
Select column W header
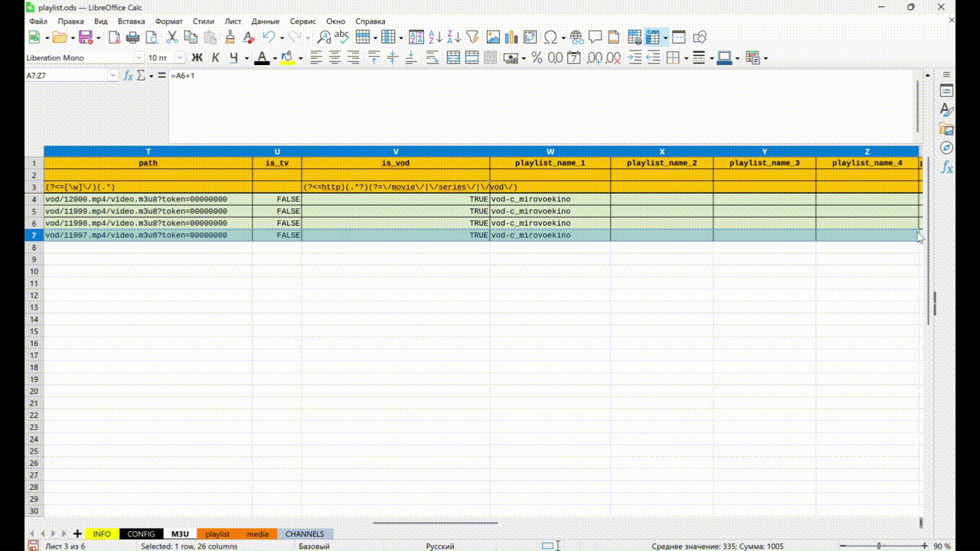tap(550, 152)
